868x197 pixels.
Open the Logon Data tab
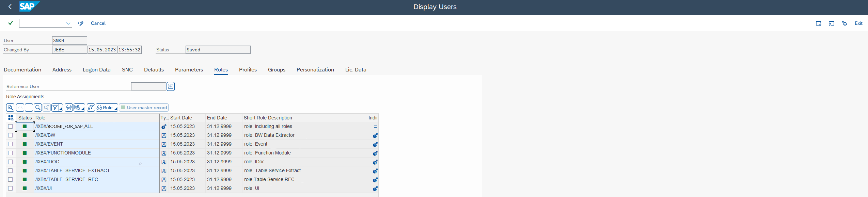[x=96, y=70]
